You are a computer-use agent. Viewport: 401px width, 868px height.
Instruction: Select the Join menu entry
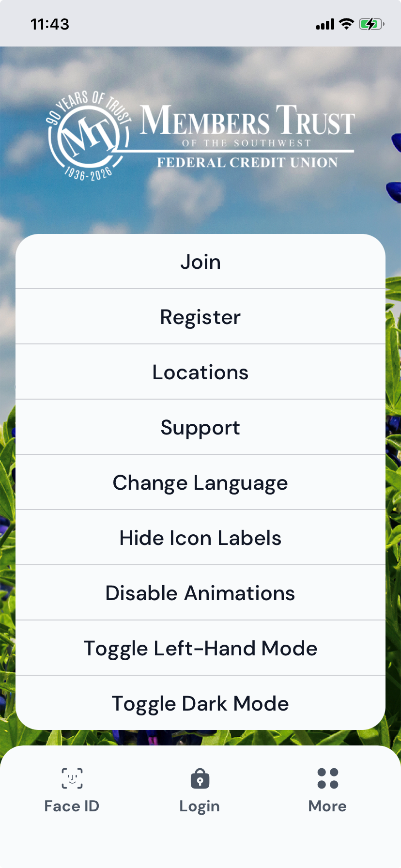coord(200,262)
